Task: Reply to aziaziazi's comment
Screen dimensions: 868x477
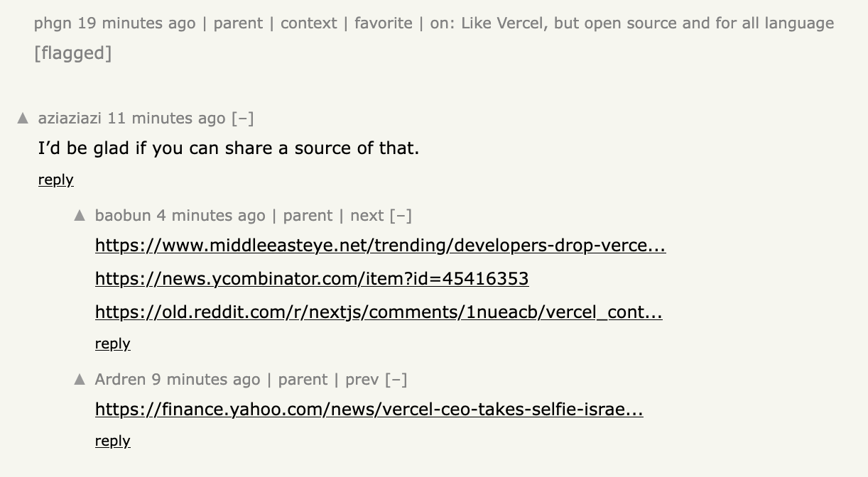Action: pos(56,180)
